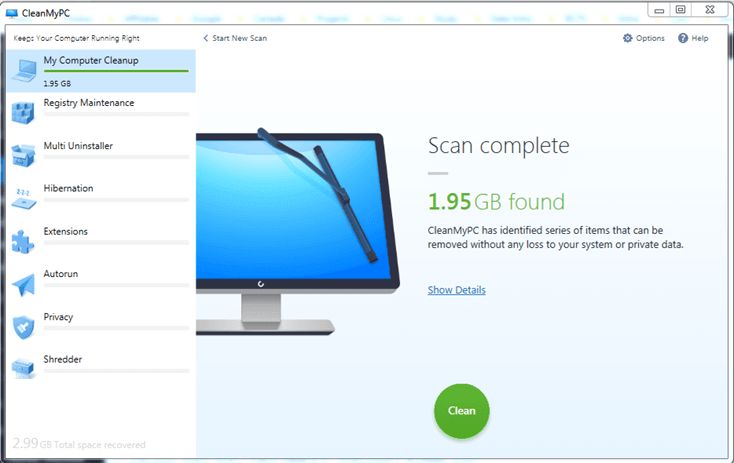The image size is (734, 463).
Task: Click the green cleanup progress bar
Action: point(116,71)
